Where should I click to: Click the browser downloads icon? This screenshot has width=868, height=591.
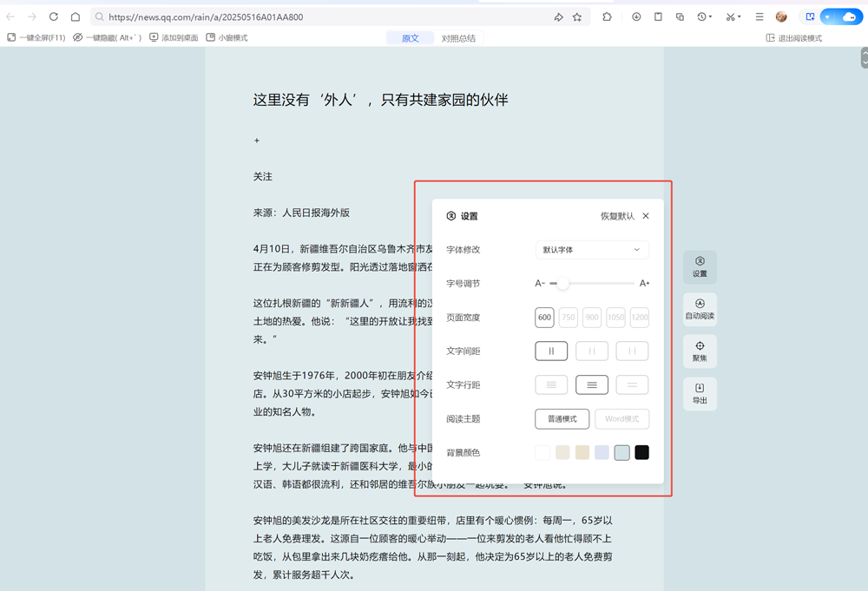[x=636, y=16]
